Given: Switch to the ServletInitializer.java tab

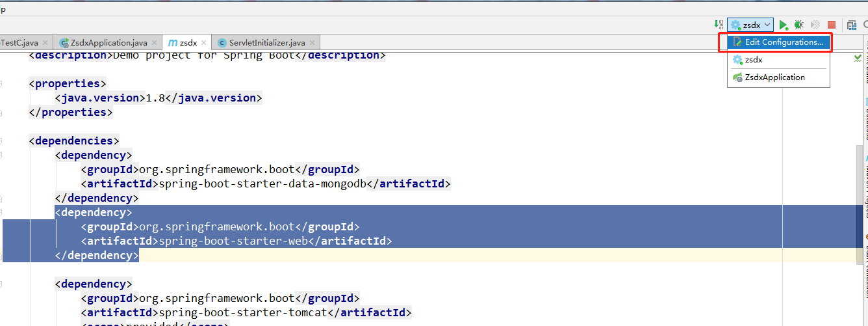Looking at the screenshot, I should [x=266, y=42].
